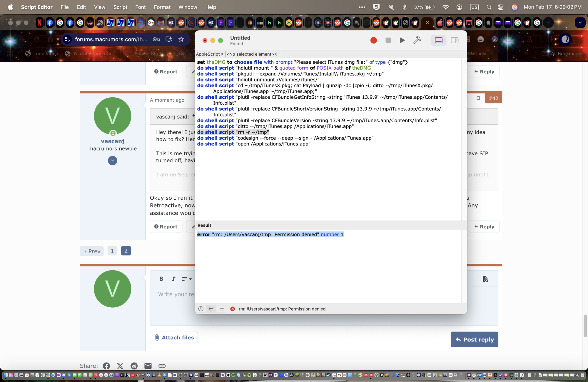Toggle the bottom accessory view pane
588x382 pixels.
pyautogui.click(x=438, y=40)
